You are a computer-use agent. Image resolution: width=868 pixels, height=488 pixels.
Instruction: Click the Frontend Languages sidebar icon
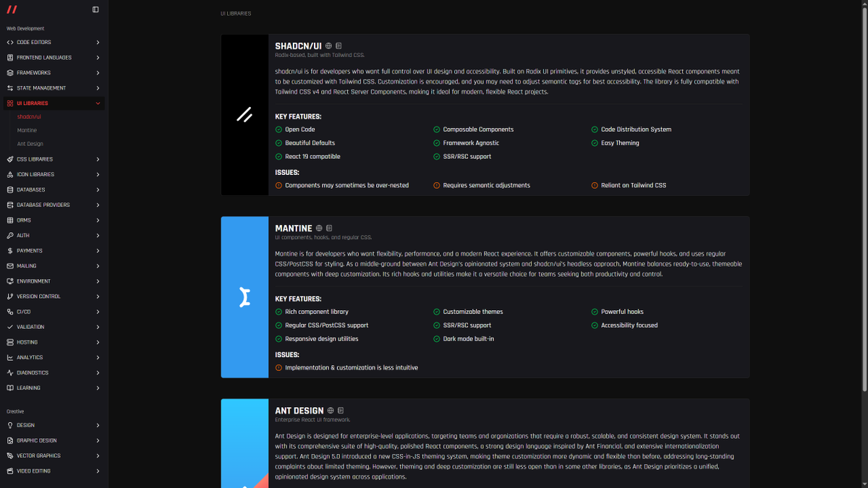point(10,58)
